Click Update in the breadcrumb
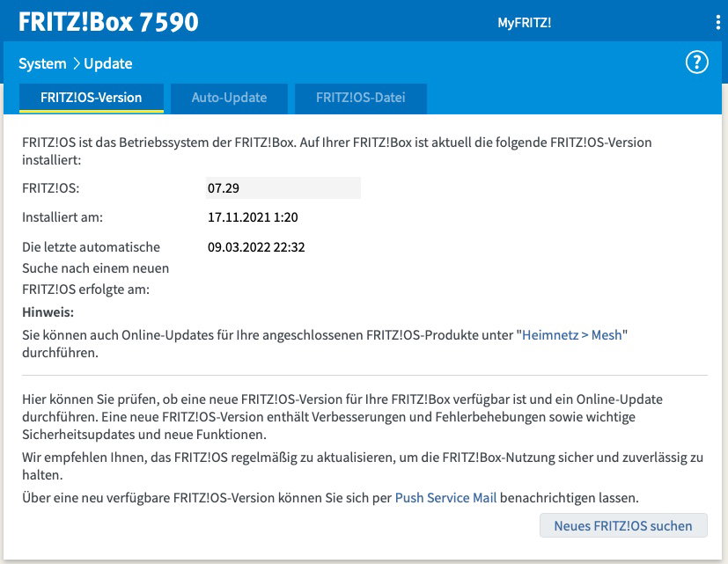 coord(107,63)
